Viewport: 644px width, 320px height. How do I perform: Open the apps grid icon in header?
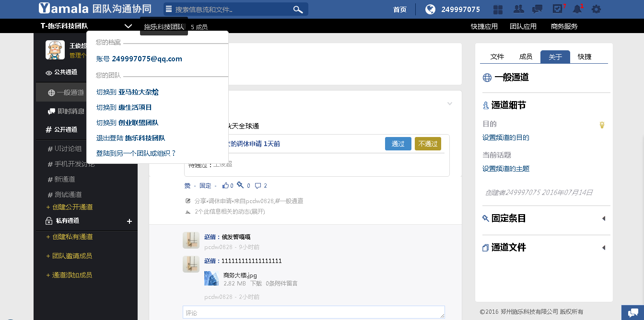pyautogui.click(x=498, y=9)
